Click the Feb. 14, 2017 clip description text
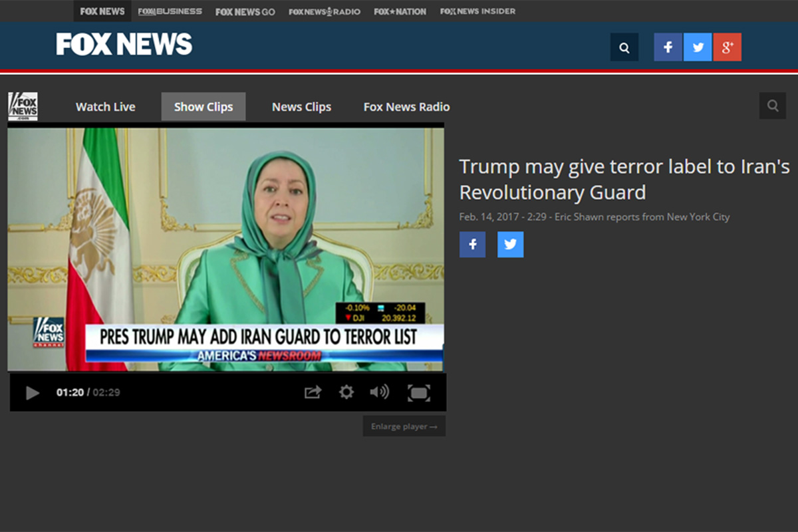Viewport: 798px width, 532px height. click(x=595, y=217)
